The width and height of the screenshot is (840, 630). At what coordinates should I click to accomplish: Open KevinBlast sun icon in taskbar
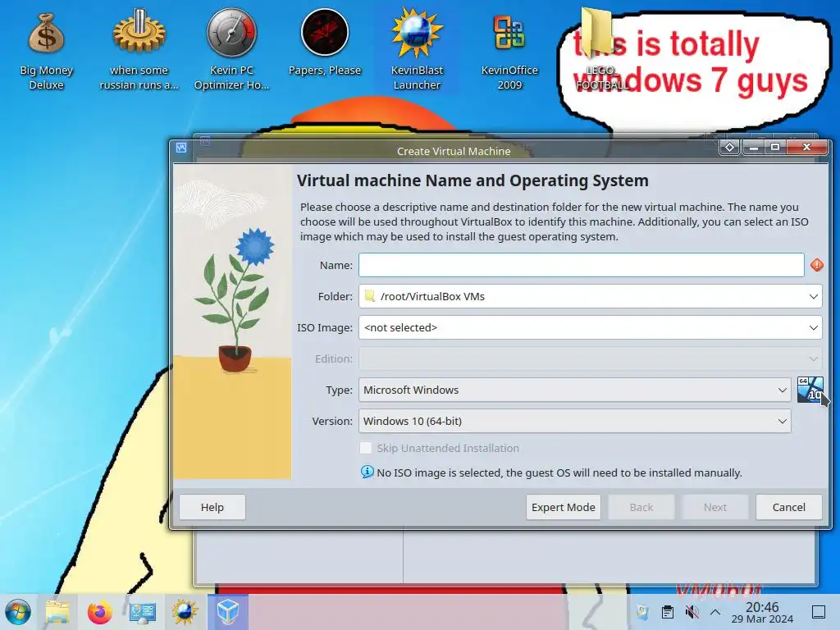pyautogui.click(x=185, y=612)
